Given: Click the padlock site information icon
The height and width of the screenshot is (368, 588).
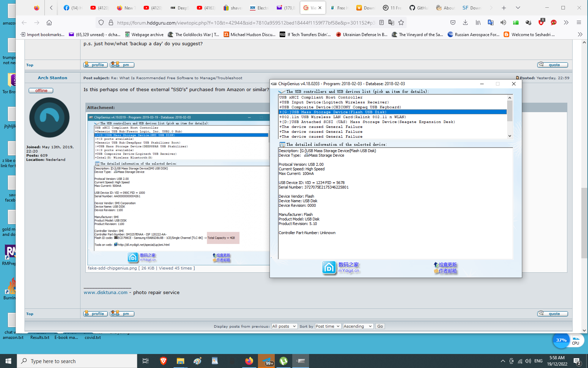Looking at the screenshot, I should 111,23.
